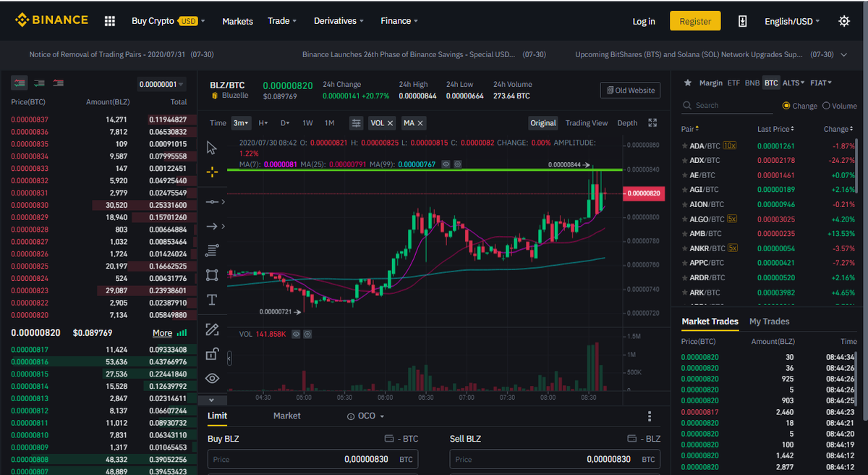Open the Markets menu item
This screenshot has height=475, width=868.
coord(238,22)
